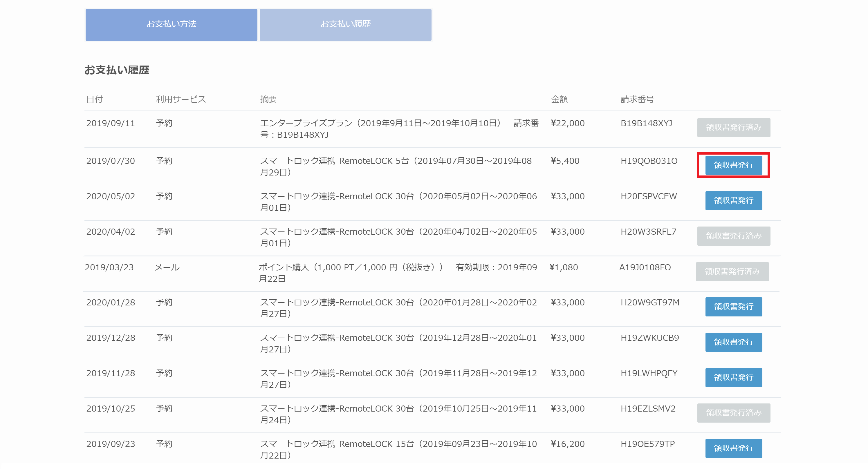Viewport: 868px width, 469px height.
Task: Click 領収書発行 for 2019/09/23 payment
Action: [x=733, y=448]
